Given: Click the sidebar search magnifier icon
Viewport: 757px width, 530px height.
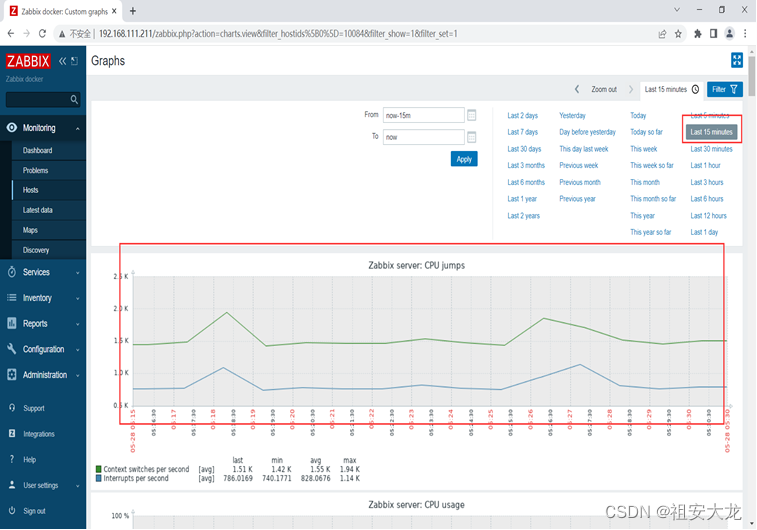Looking at the screenshot, I should (x=74, y=99).
